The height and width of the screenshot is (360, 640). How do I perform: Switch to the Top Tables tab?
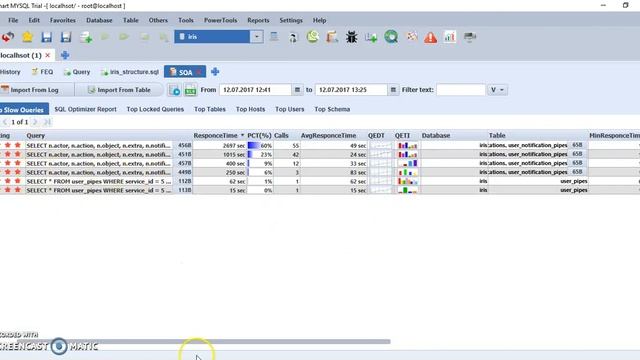[x=210, y=109]
